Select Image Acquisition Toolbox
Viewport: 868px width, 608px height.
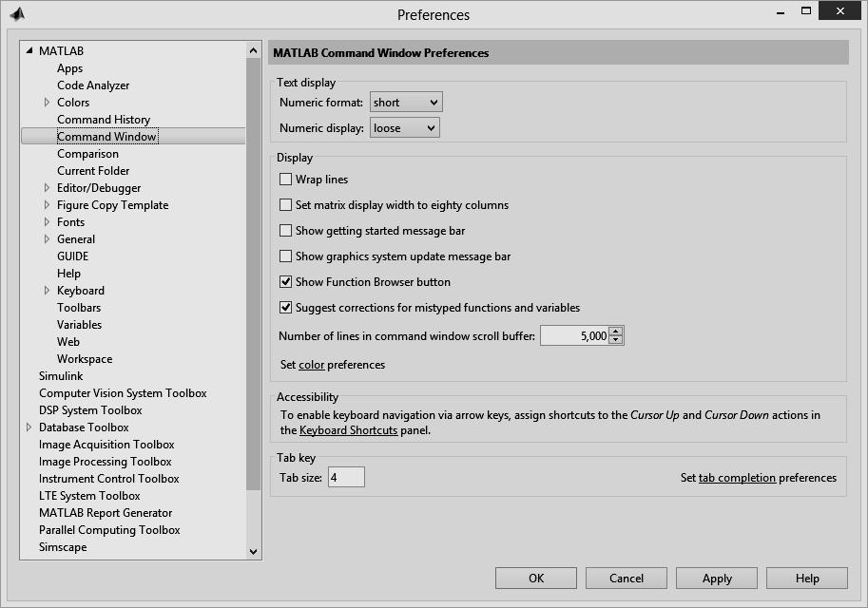(x=106, y=445)
